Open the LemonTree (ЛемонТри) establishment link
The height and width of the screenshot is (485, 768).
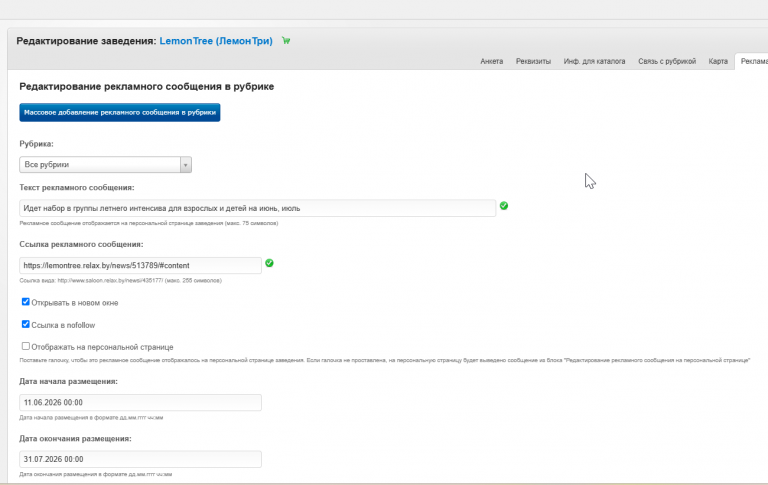coord(216,41)
